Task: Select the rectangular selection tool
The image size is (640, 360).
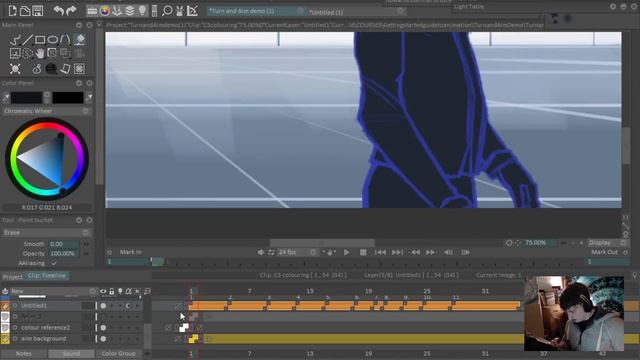Action: [x=15, y=53]
